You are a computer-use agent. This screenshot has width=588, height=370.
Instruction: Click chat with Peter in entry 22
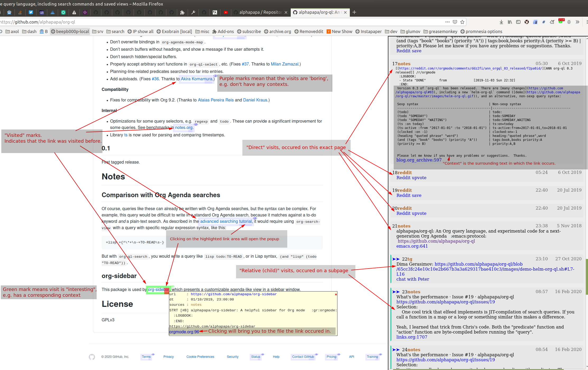(413, 279)
